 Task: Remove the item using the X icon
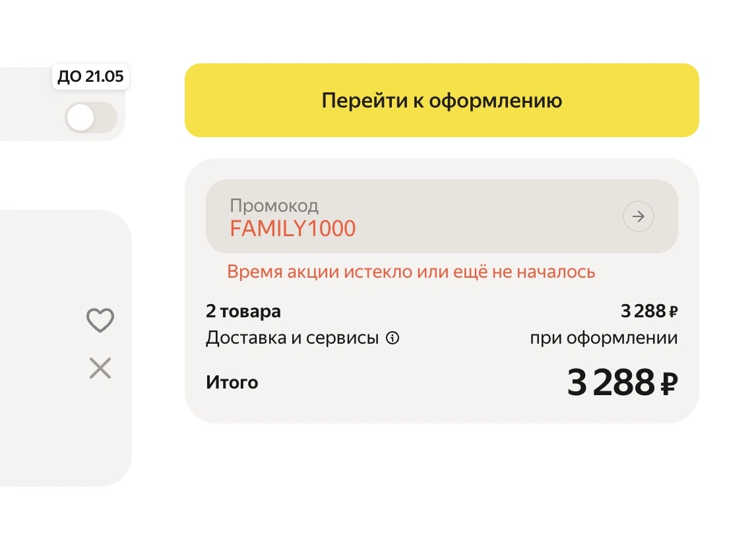tap(100, 368)
